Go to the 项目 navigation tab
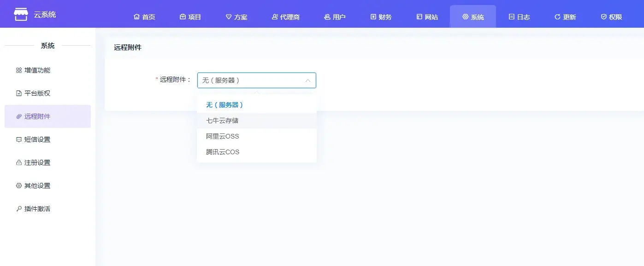 [190, 17]
